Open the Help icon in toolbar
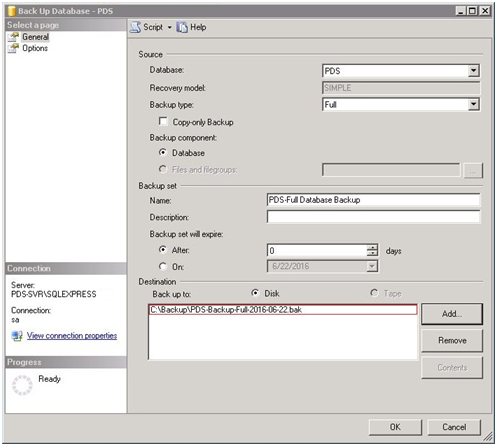The height and width of the screenshot is (446, 497). (182, 27)
